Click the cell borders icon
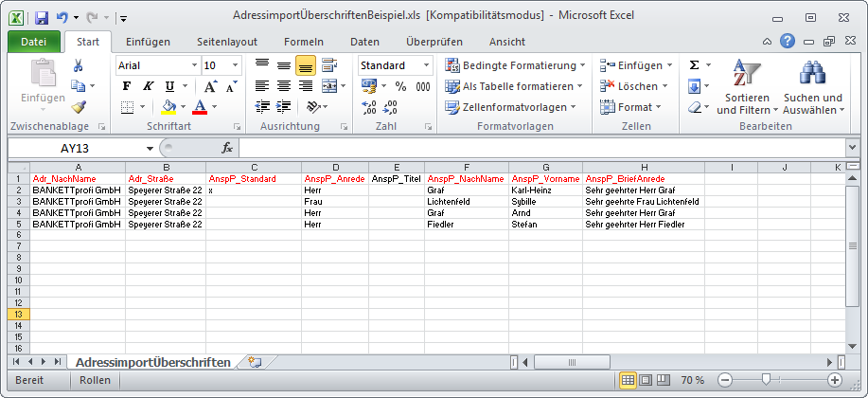Image resolution: width=868 pixels, height=398 pixels. (x=128, y=106)
